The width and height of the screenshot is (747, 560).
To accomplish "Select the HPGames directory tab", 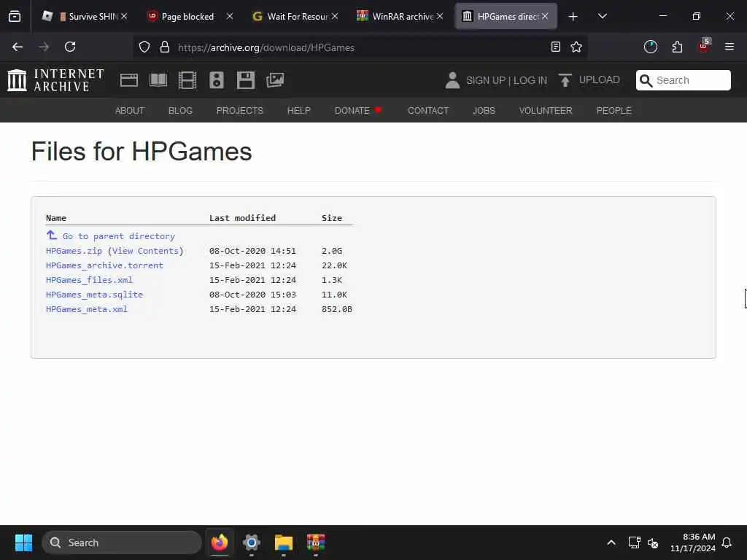I will click(506, 17).
